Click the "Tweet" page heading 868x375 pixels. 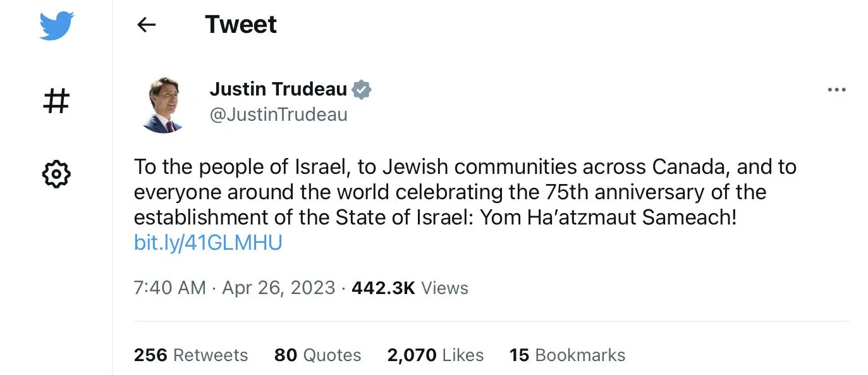(241, 25)
